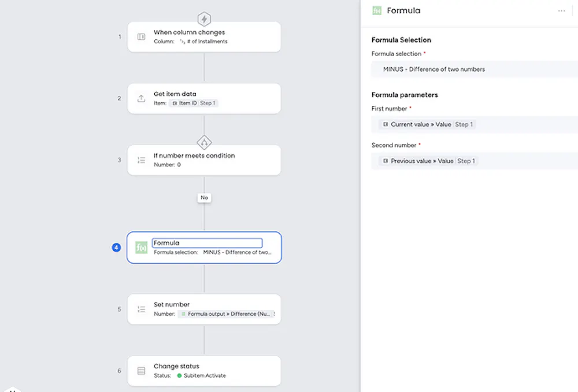The height and width of the screenshot is (392, 578).
Task: Click the branch icon above step 3
Action: (x=204, y=142)
